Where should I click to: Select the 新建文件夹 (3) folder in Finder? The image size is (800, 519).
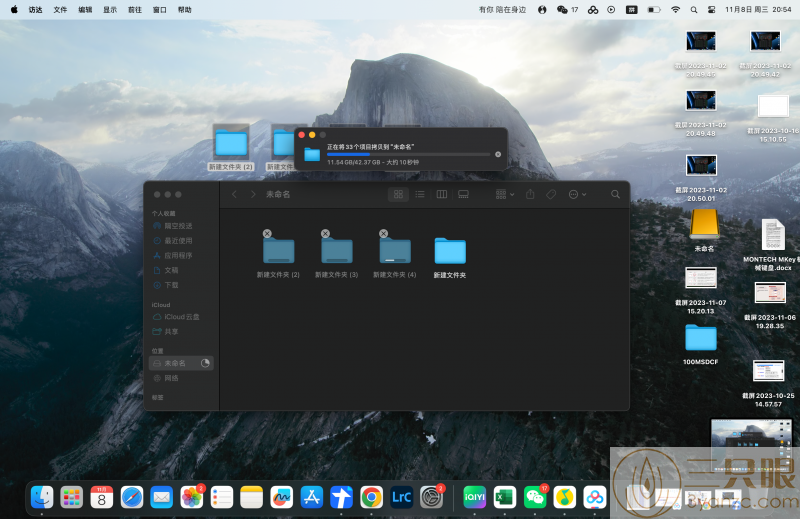point(337,251)
